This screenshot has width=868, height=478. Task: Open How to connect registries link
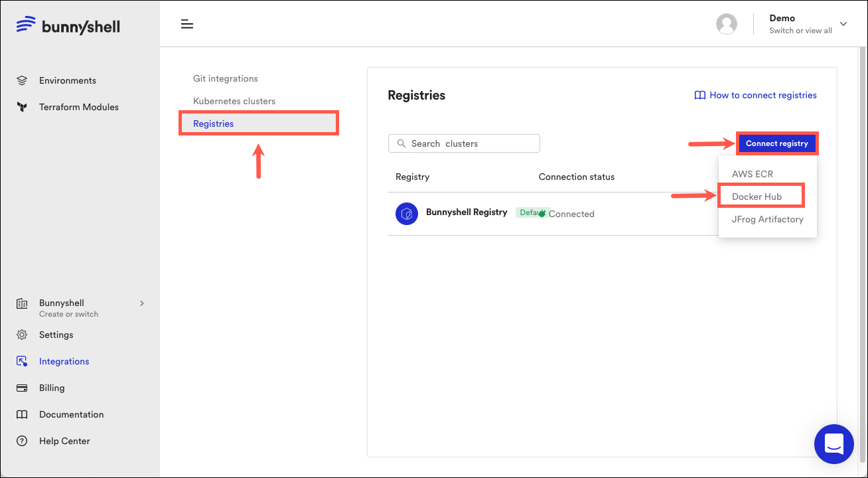(x=763, y=95)
